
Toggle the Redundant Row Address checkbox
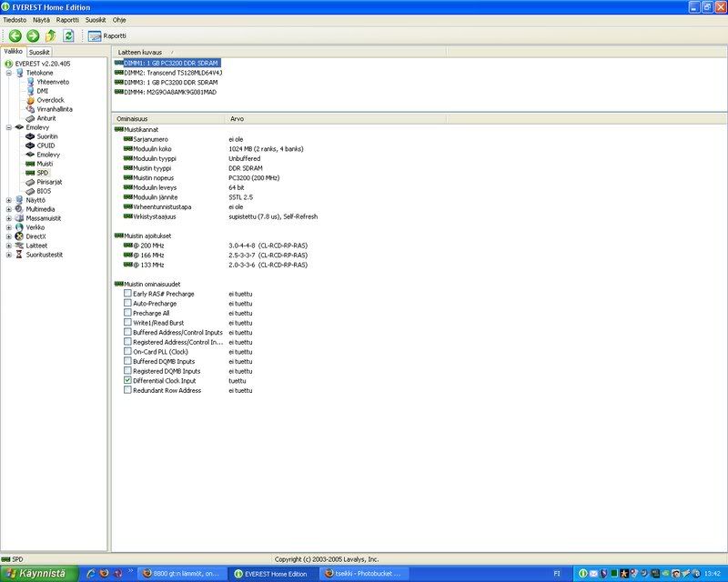[127, 390]
